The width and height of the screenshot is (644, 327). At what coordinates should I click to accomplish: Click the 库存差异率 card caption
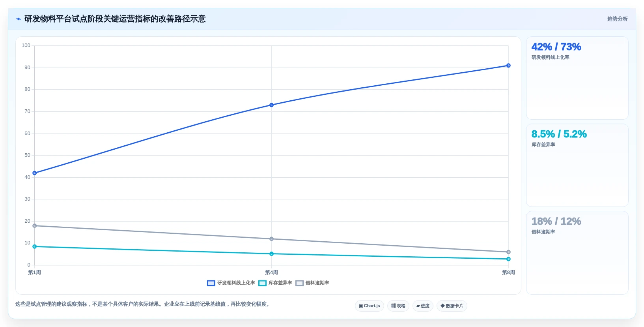click(x=543, y=145)
